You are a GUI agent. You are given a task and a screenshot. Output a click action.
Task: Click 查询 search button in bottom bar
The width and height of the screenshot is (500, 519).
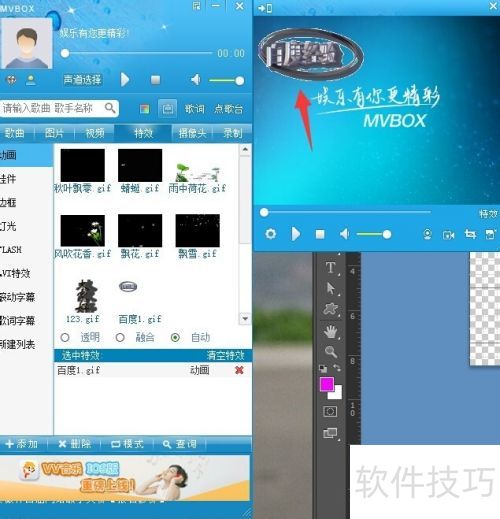(x=179, y=444)
